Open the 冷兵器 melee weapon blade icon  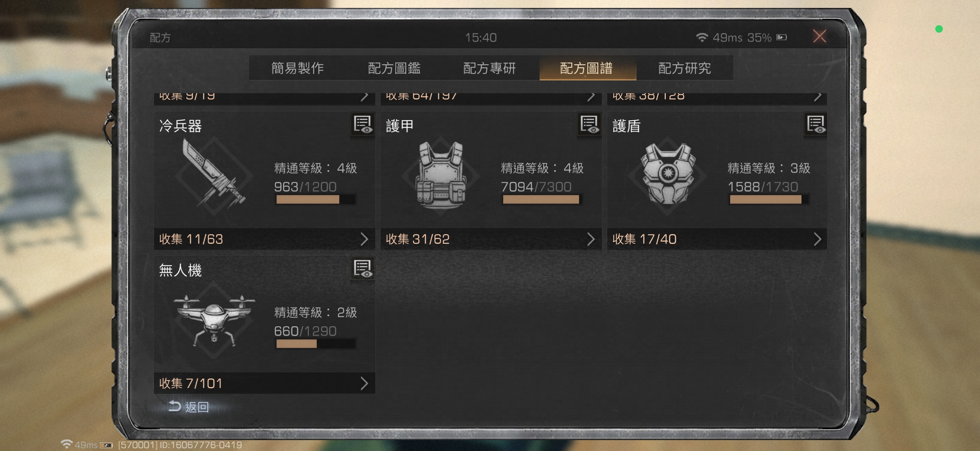coord(214,174)
